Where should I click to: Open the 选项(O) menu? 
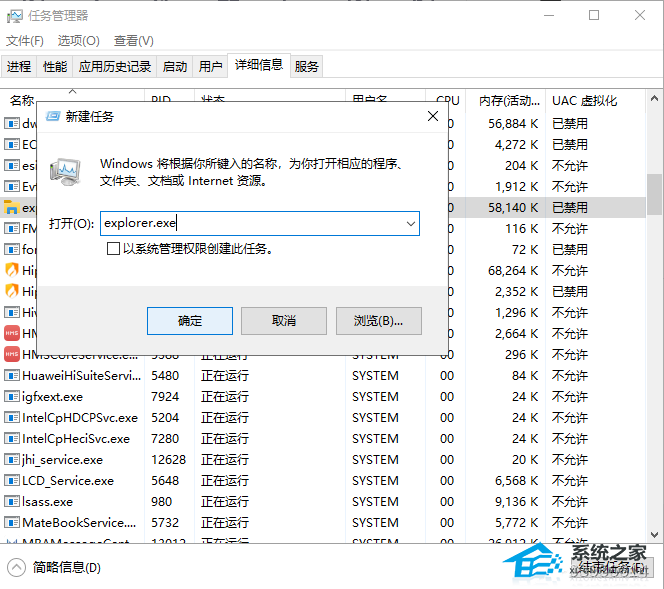(x=79, y=41)
